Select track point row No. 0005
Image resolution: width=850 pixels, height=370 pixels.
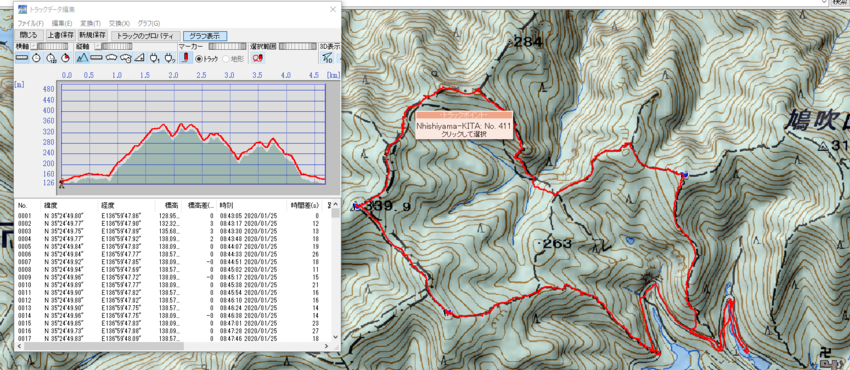173,246
